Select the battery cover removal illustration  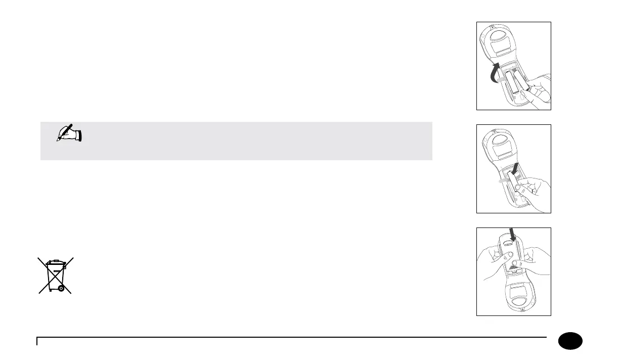coord(513,66)
